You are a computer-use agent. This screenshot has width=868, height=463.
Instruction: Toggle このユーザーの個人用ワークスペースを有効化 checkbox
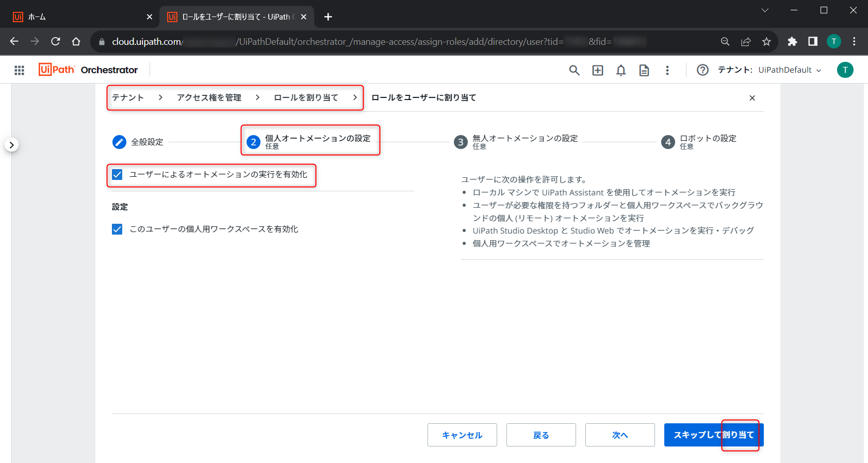coord(117,229)
